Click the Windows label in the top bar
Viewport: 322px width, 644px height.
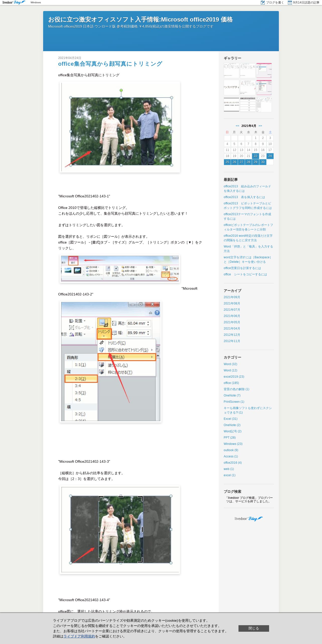(36, 3)
